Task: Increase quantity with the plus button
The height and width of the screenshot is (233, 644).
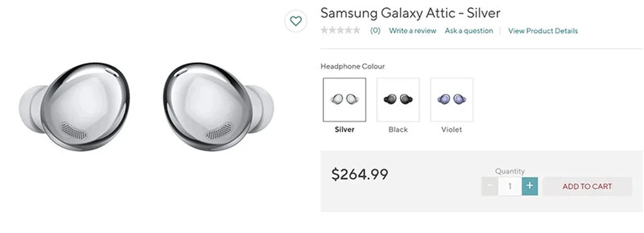Action: point(530,186)
